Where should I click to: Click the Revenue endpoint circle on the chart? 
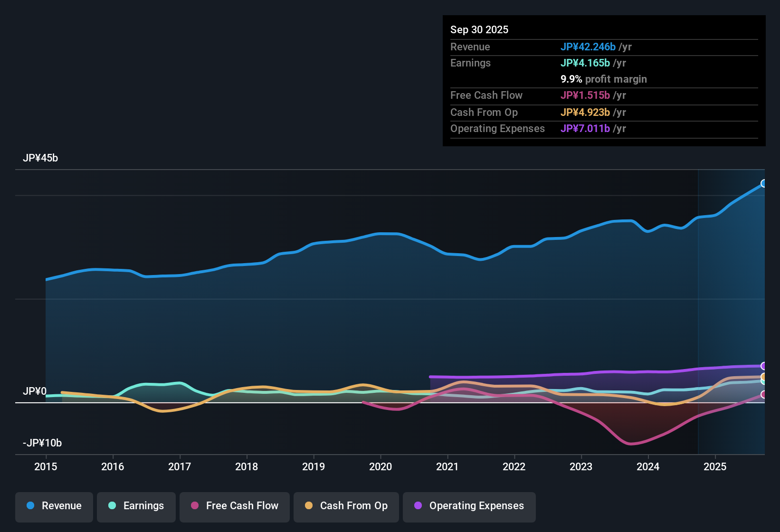(764, 183)
